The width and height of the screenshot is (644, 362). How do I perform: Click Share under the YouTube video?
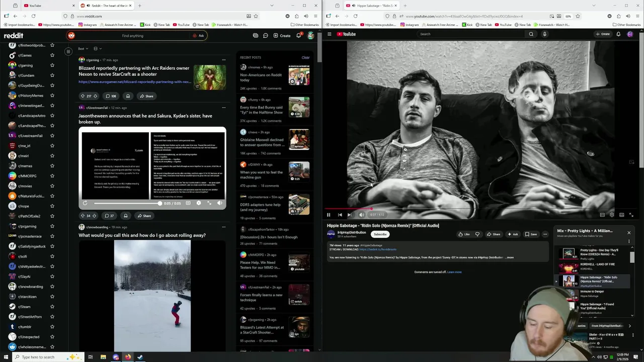coord(493,234)
